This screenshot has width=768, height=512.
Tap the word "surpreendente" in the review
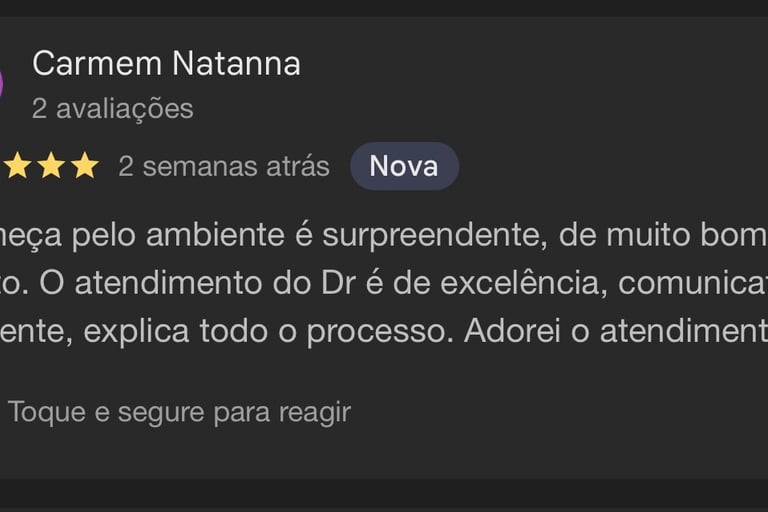pyautogui.click(x=434, y=236)
